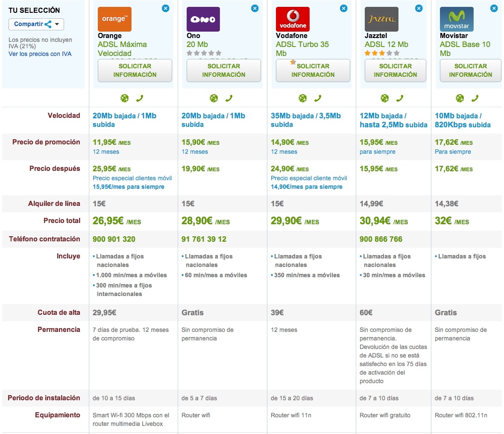The height and width of the screenshot is (434, 504).
Task: Open the Jazztel ADSL 12 Mb plan
Action: pyautogui.click(x=387, y=44)
